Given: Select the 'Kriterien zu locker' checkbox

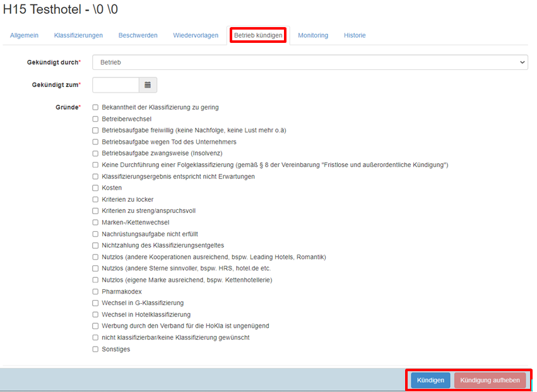Looking at the screenshot, I should point(95,200).
